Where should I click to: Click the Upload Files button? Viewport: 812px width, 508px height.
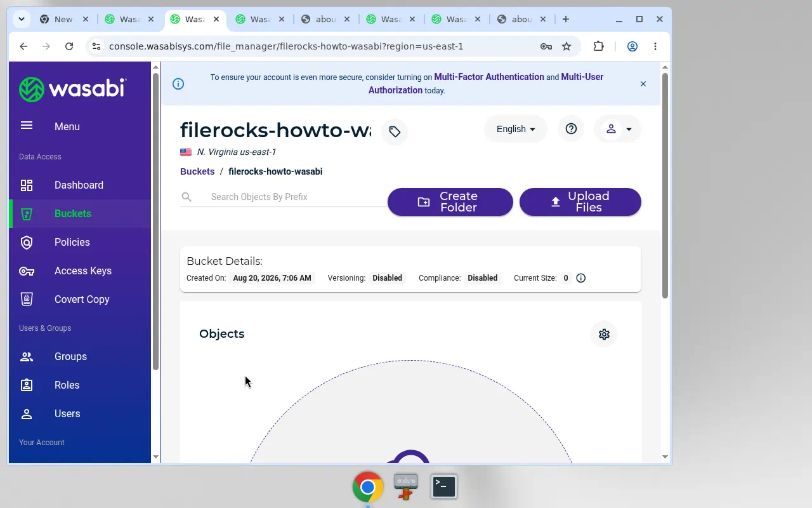tap(580, 202)
